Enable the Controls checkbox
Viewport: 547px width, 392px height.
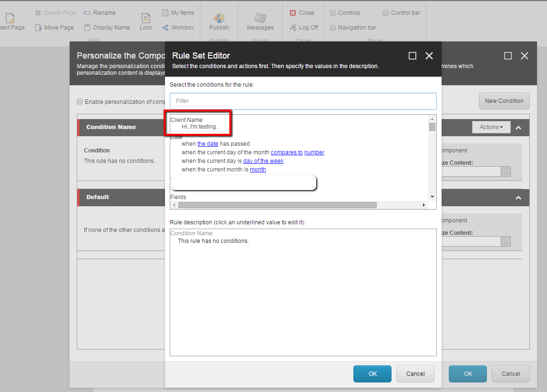tap(332, 12)
